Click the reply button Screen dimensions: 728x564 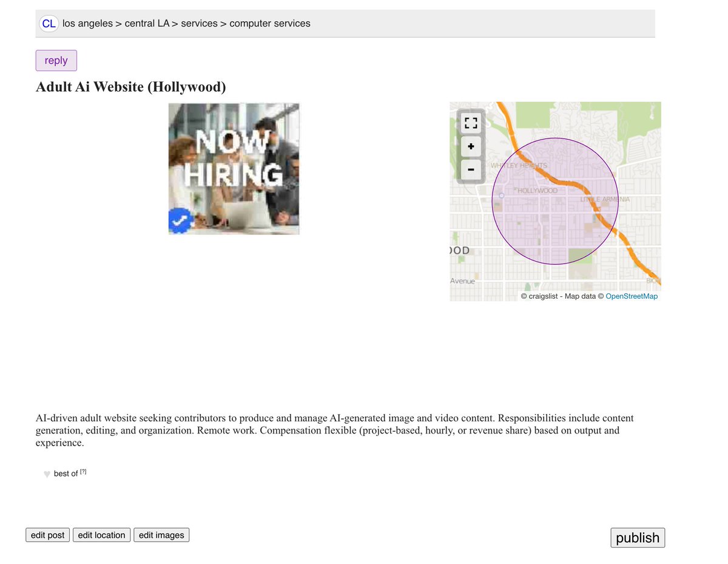click(x=56, y=61)
